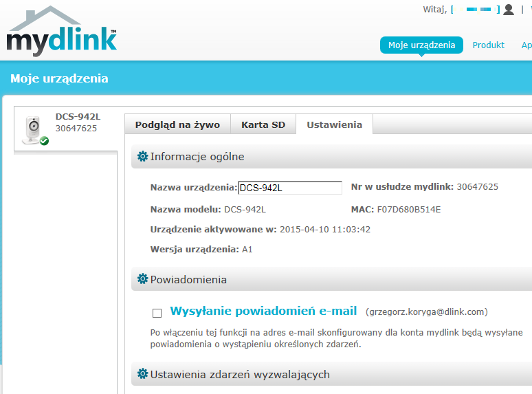Image resolution: width=532 pixels, height=394 pixels.
Task: Open the Moje urządzenia navigation tab
Action: click(x=421, y=45)
